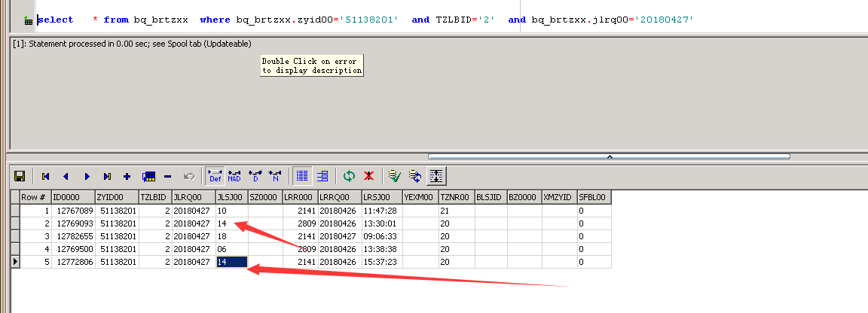Click Row # column header
The height and width of the screenshot is (313, 868).
pos(35,197)
